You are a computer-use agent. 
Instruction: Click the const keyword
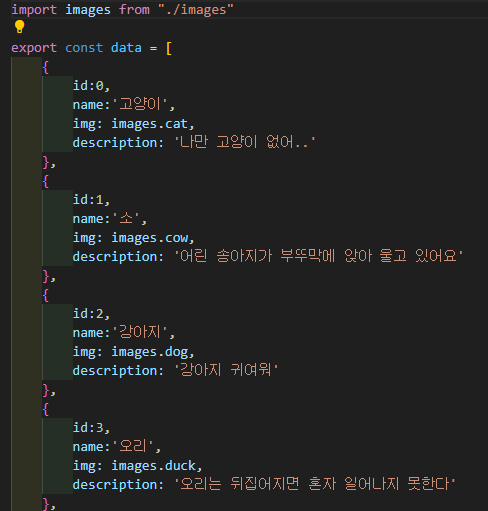click(x=84, y=48)
